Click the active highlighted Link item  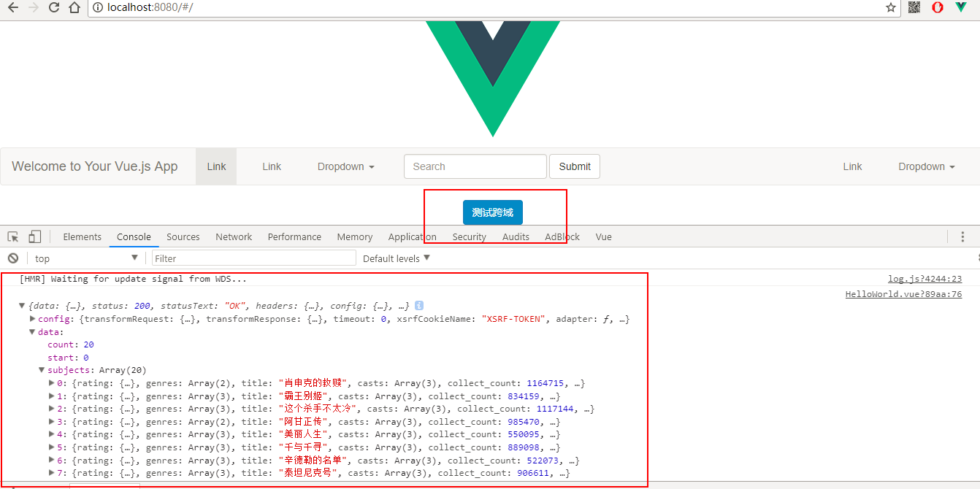[217, 166]
